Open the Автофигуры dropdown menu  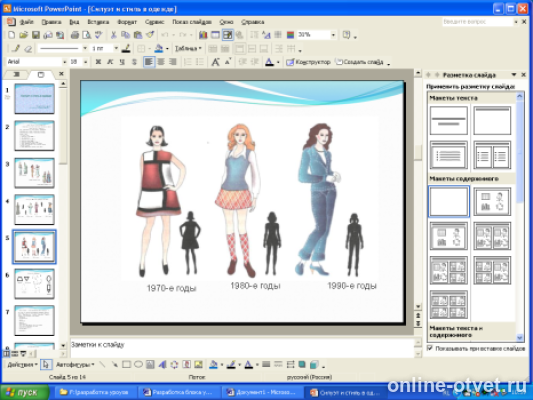(x=75, y=365)
